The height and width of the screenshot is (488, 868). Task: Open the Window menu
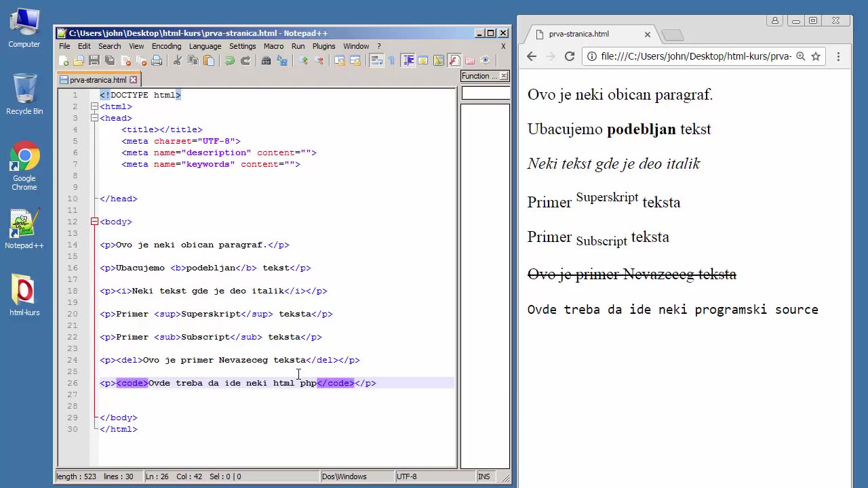[356, 46]
